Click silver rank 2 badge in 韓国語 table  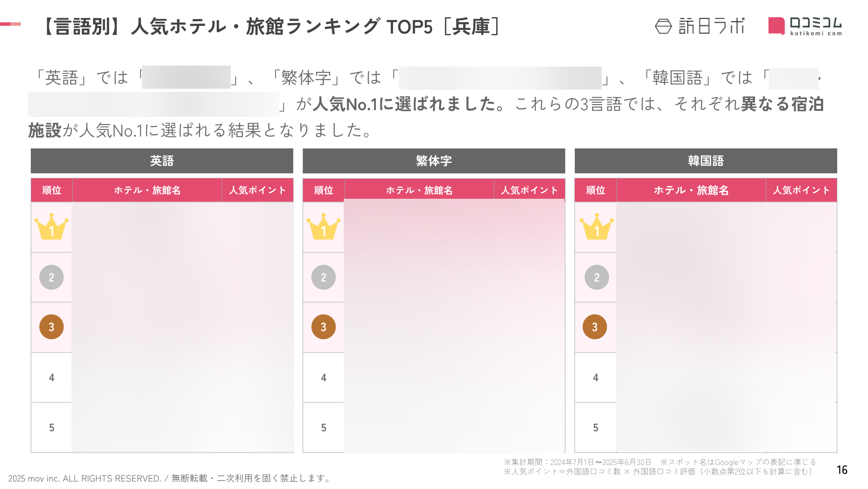(x=597, y=277)
